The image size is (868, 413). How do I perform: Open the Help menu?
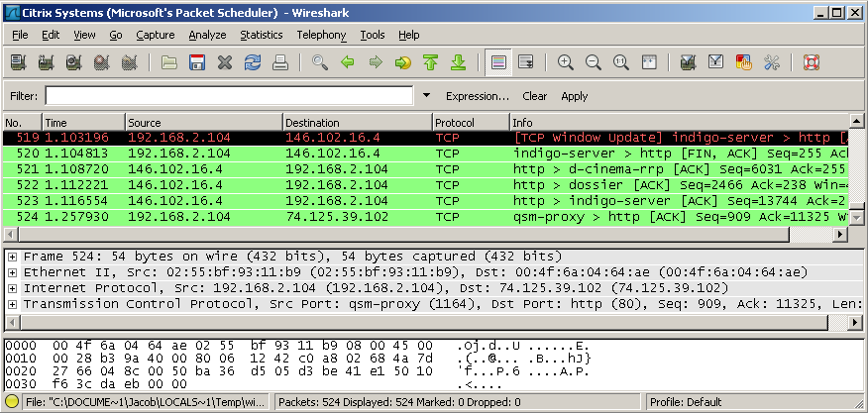[x=408, y=35]
